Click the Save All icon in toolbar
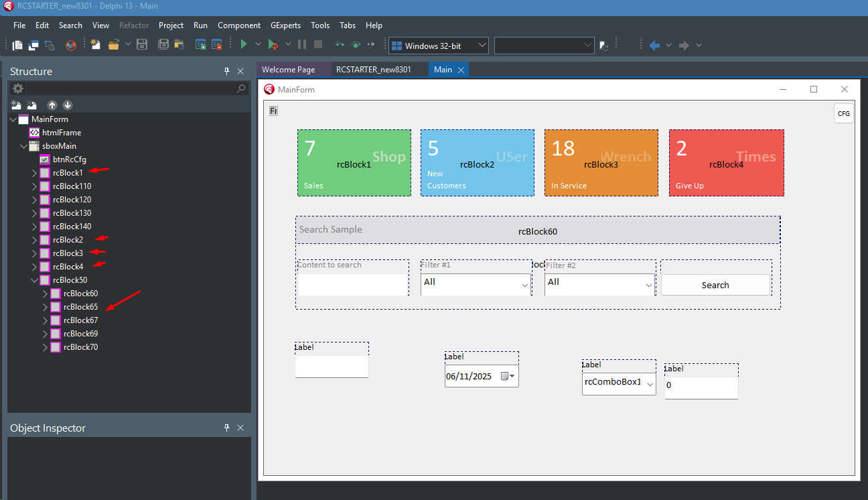 (x=163, y=45)
